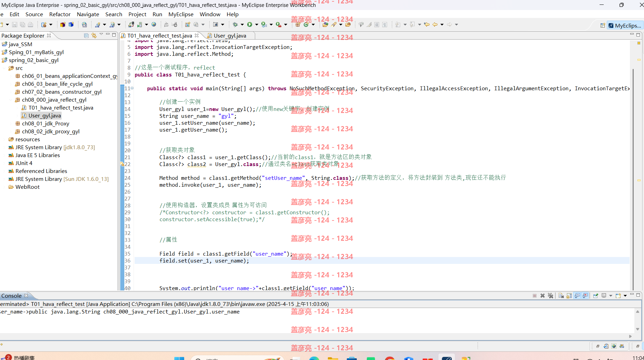
Task: Click the Print icon in the toolbar
Action: pos(30,24)
